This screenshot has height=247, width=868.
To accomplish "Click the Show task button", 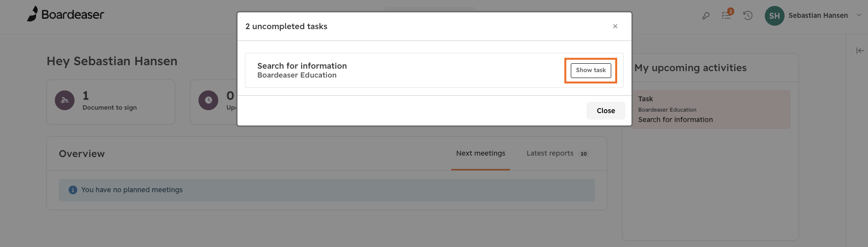I will point(591,70).
